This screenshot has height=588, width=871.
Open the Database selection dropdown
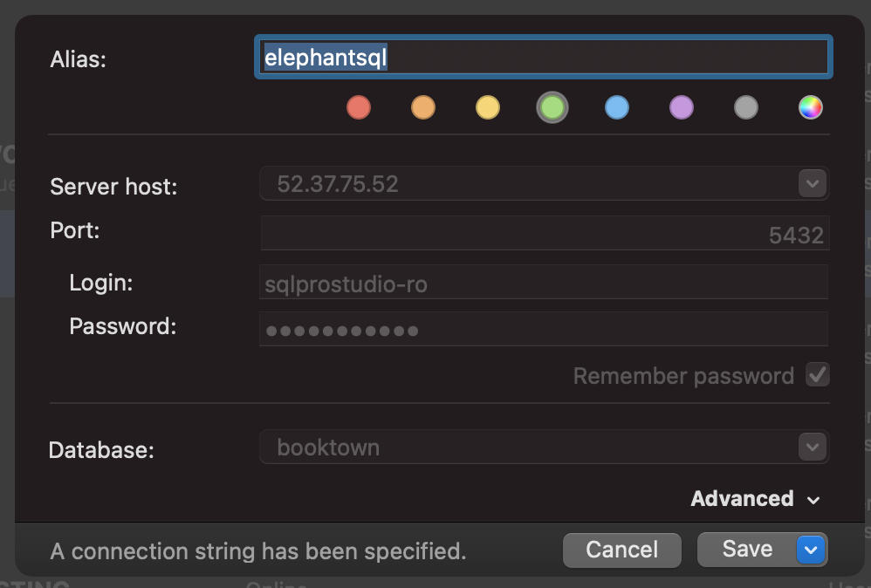tap(811, 447)
